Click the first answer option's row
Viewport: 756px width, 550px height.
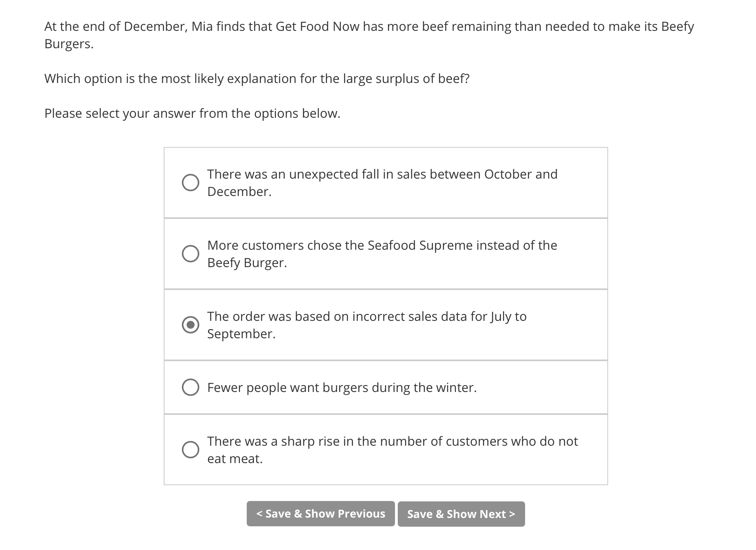386,183
